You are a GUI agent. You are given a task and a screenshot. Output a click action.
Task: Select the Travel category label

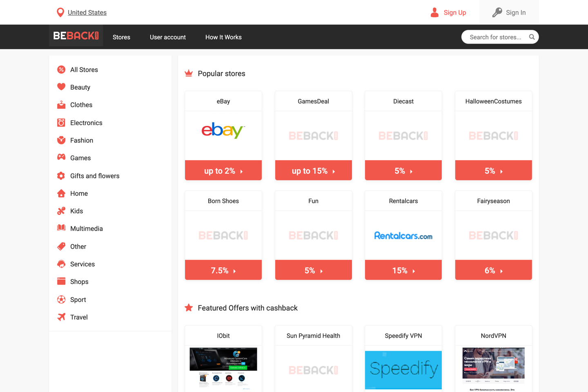pyautogui.click(x=79, y=317)
